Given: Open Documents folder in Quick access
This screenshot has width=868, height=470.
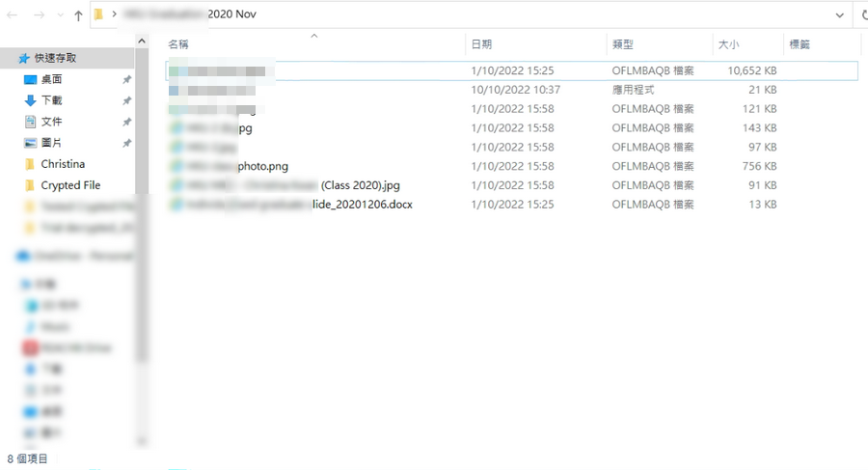Looking at the screenshot, I should tap(30, 122).
